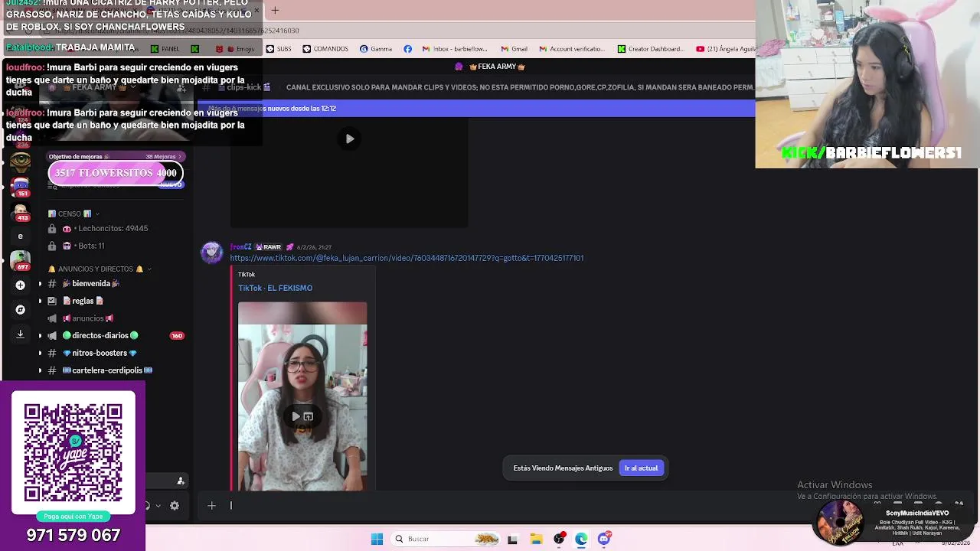This screenshot has height=551, width=980.
Task: Open new browser tab plus button
Action: coord(275,10)
